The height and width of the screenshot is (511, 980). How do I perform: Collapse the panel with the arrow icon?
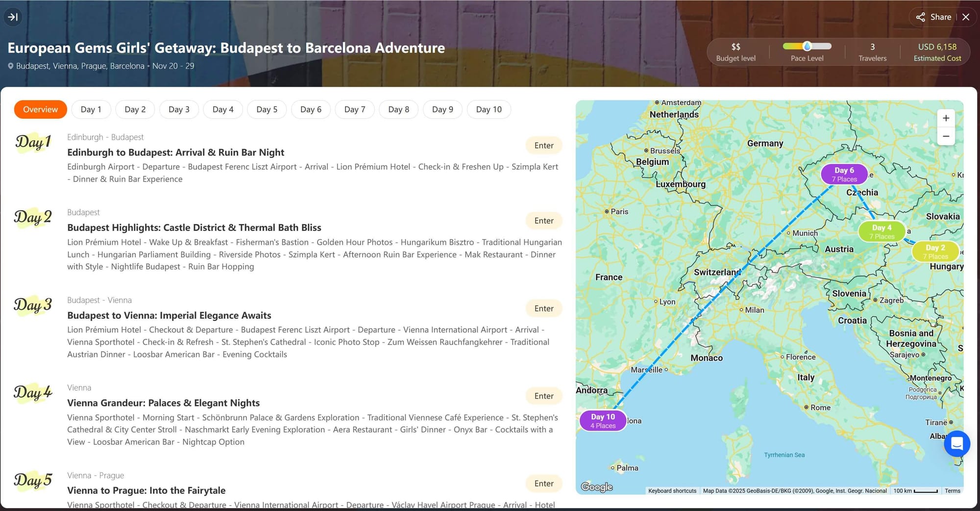(13, 17)
